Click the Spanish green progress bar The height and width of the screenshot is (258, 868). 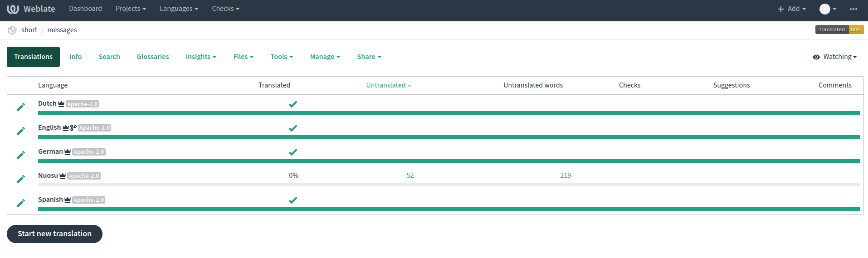click(x=449, y=209)
